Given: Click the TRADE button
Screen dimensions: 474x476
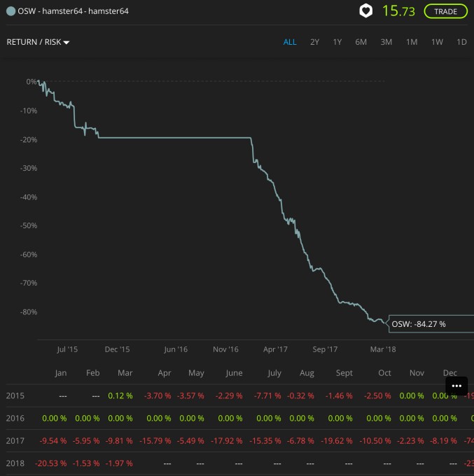Looking at the screenshot, I should coord(445,11).
